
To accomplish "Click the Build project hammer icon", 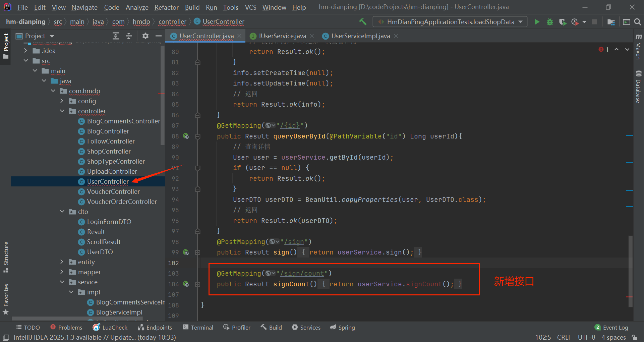I will click(x=363, y=22).
